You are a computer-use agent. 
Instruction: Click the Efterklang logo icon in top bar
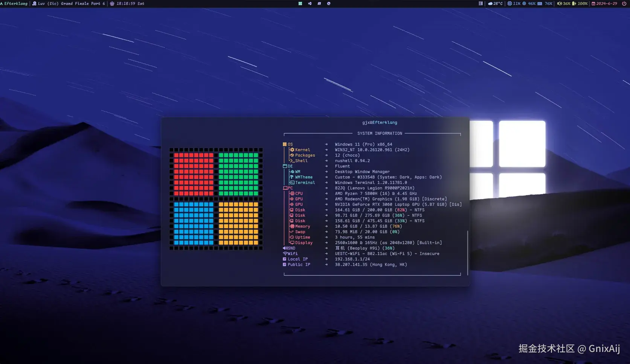point(2,3)
